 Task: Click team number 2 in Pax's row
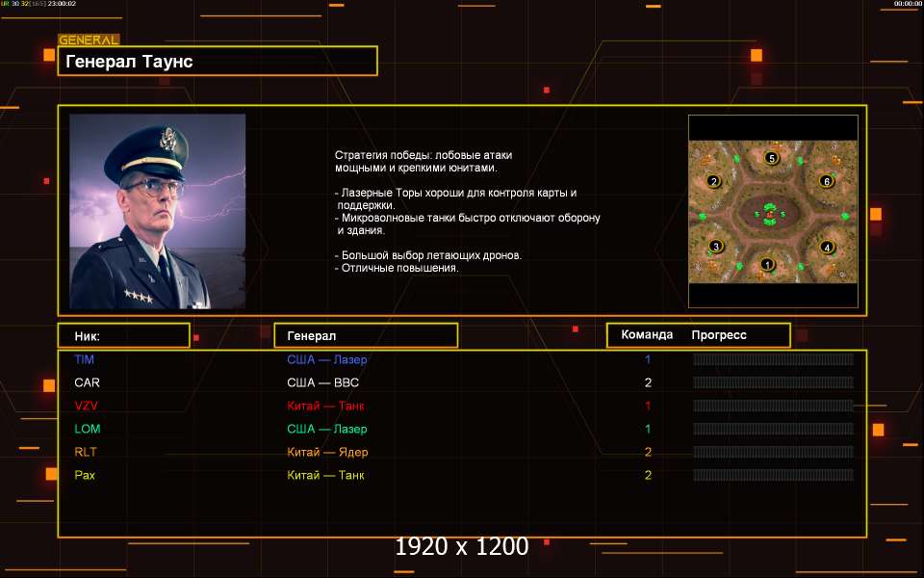[x=648, y=475]
